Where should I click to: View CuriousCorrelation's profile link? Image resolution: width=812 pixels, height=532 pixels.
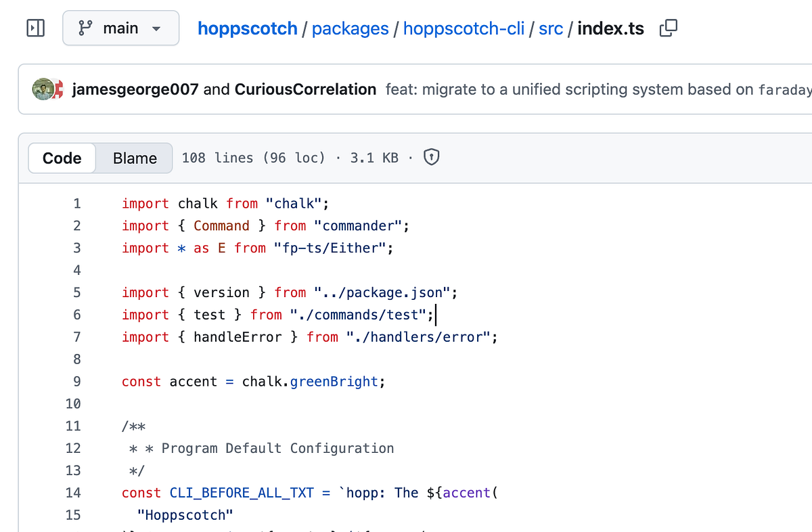point(305,89)
